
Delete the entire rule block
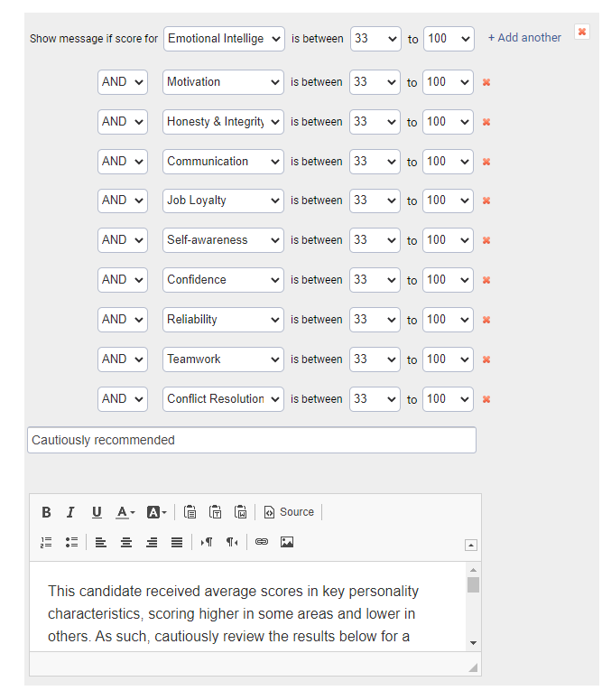click(x=582, y=32)
